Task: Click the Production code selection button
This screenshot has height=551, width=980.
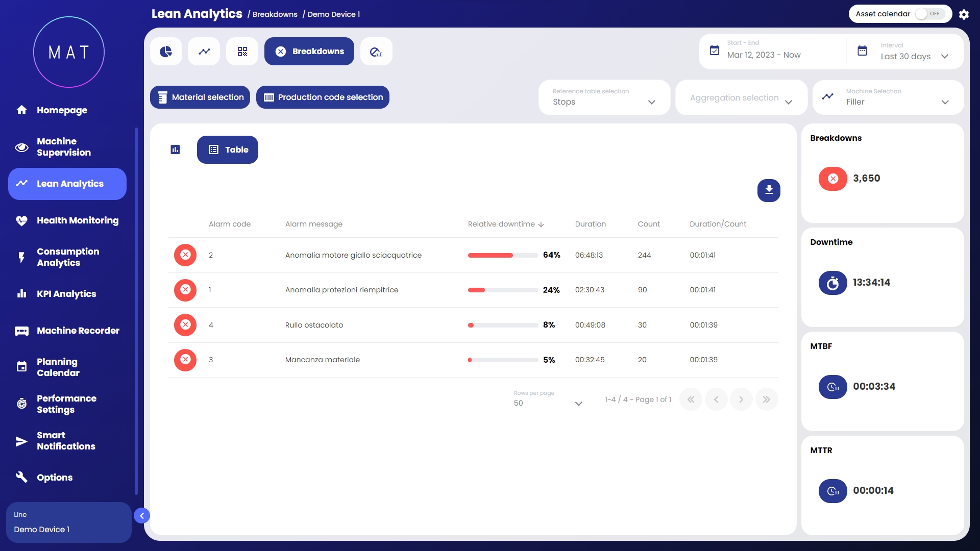Action: click(x=323, y=97)
